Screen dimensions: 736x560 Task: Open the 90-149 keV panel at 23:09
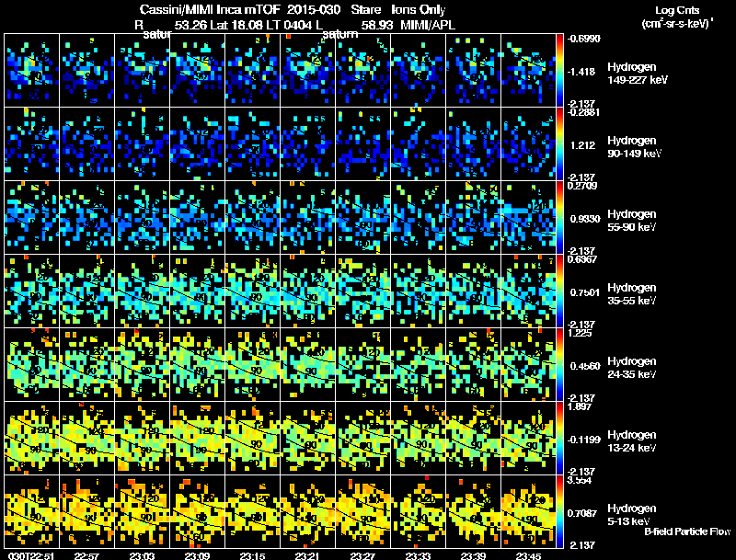click(197, 143)
